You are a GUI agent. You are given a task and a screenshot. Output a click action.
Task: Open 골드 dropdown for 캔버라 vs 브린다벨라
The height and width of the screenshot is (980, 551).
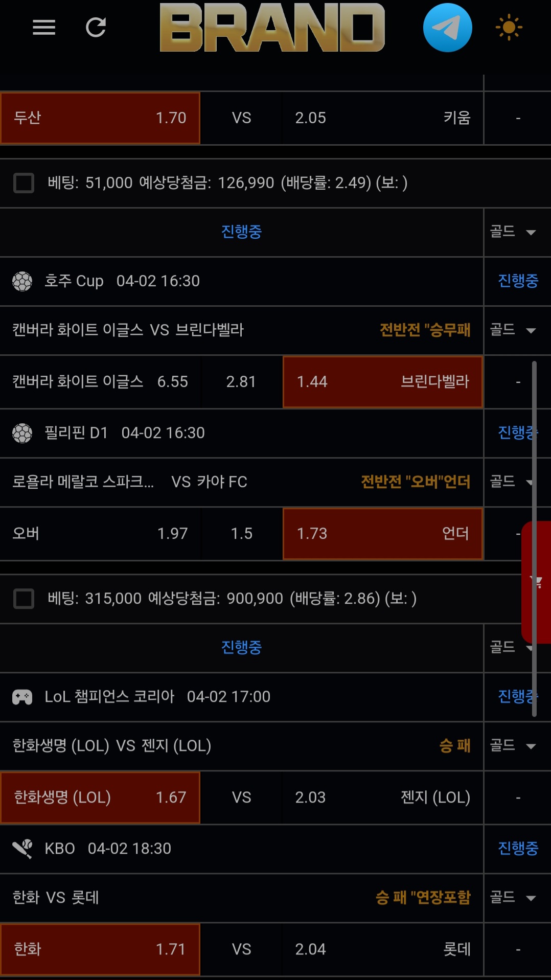click(513, 330)
